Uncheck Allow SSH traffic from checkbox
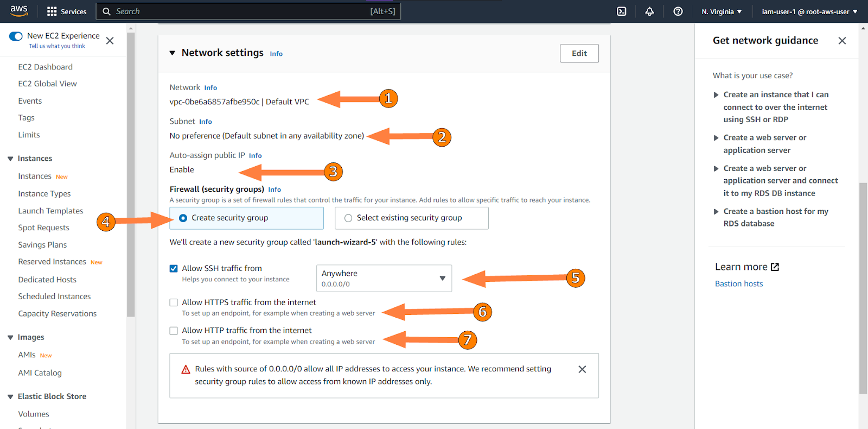The width and height of the screenshot is (868, 429). [174, 268]
